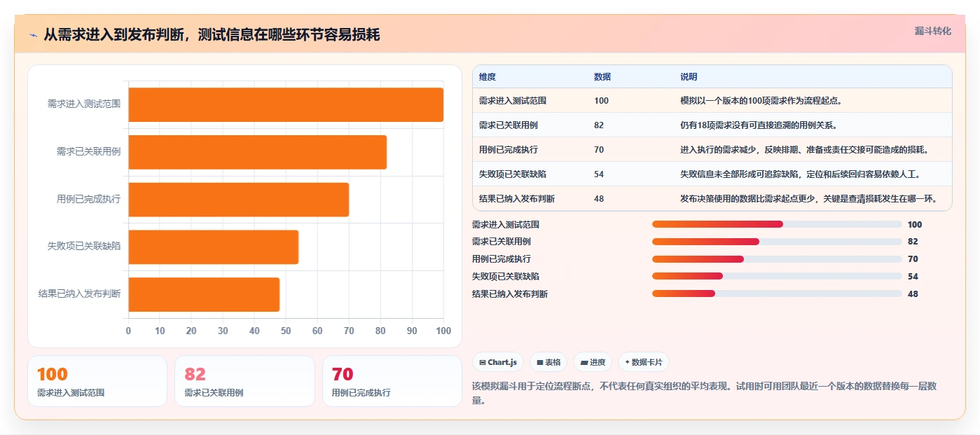This screenshot has height=435, width=980.
Task: Click the 用例已完成执行 progress bar
Action: [x=777, y=259]
